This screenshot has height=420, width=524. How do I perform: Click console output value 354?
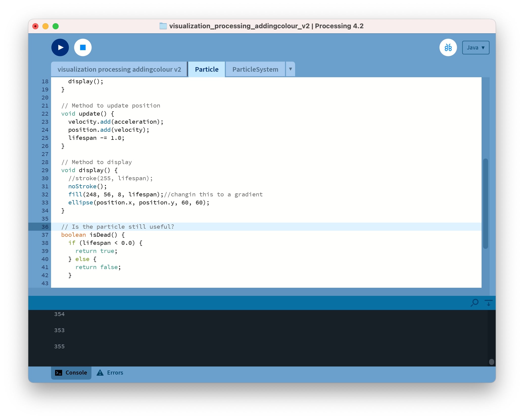coord(59,314)
